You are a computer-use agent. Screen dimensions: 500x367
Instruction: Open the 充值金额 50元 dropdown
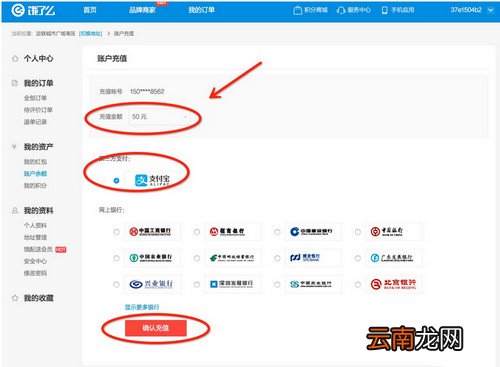pos(159,117)
